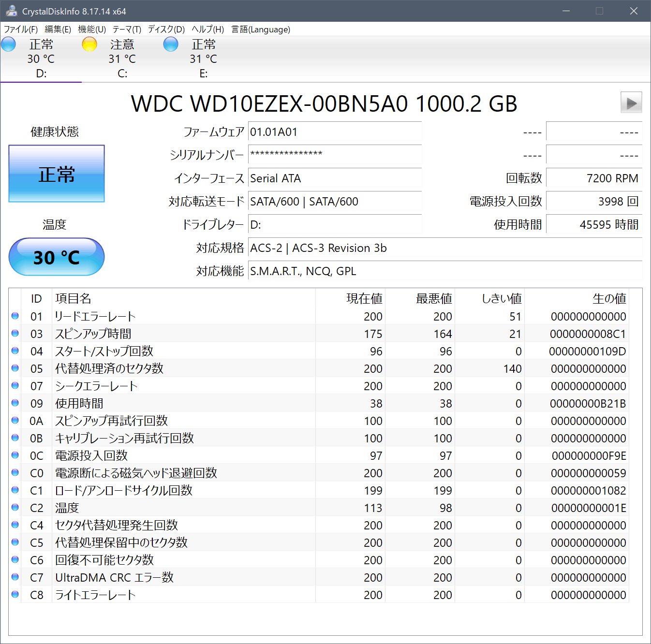Click status dot for ID C6 回復不可能セクタ数
Image resolution: width=651 pixels, height=644 pixels.
click(x=15, y=559)
